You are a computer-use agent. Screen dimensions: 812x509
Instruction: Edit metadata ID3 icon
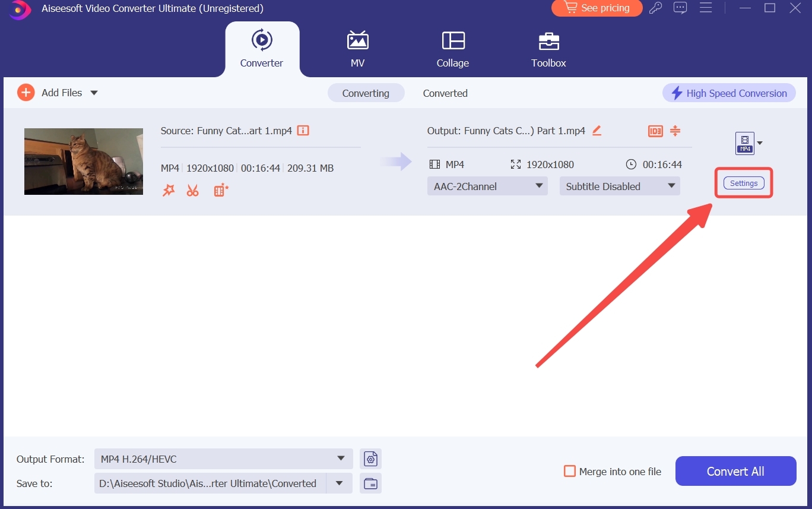click(655, 131)
